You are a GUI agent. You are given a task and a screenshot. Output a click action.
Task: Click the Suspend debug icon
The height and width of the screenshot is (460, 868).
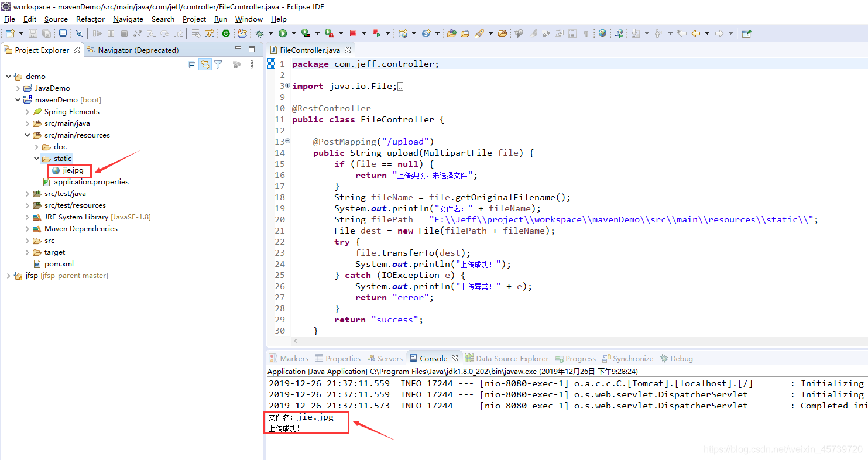pyautogui.click(x=111, y=33)
